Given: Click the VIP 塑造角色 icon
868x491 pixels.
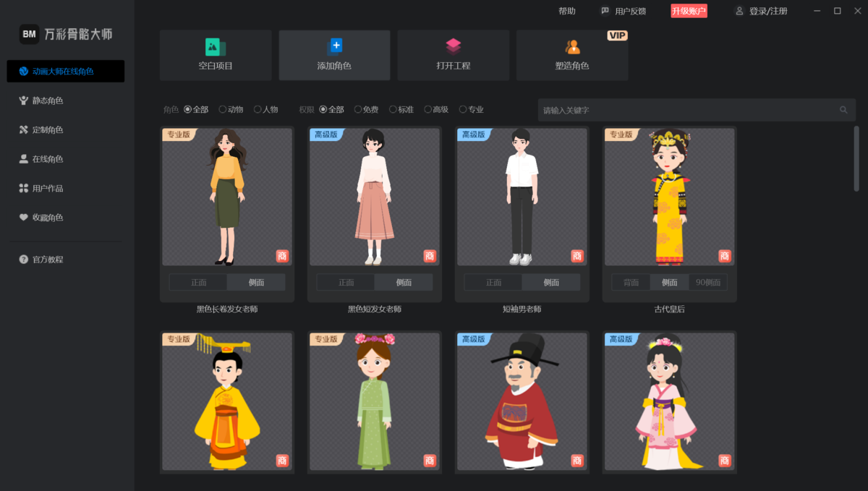Looking at the screenshot, I should point(572,54).
